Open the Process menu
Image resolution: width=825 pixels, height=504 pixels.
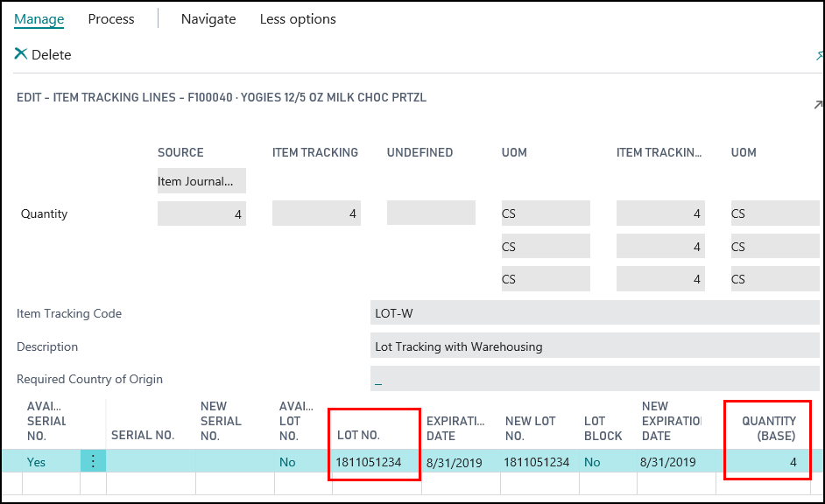click(x=110, y=18)
